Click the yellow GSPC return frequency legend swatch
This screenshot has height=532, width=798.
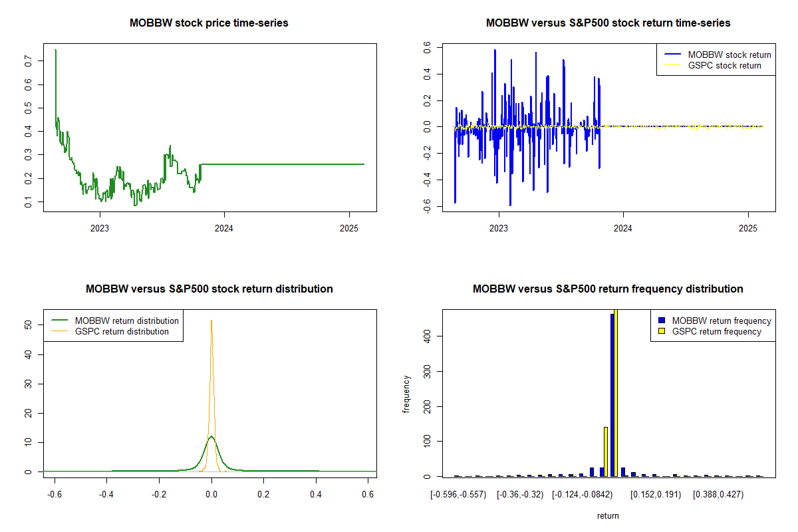coord(662,331)
